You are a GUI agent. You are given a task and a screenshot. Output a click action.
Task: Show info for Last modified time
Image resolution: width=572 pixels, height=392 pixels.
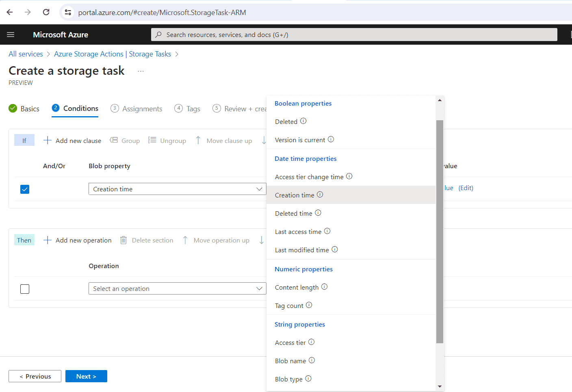pos(335,249)
